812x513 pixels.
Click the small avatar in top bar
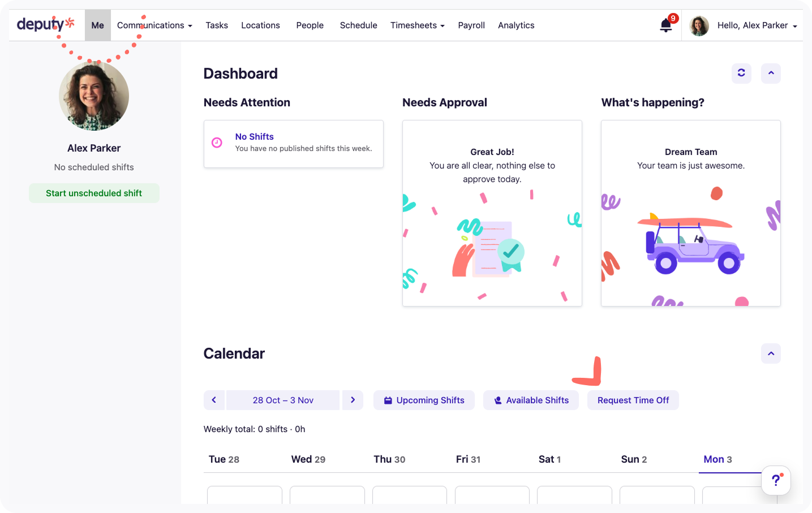click(x=699, y=25)
